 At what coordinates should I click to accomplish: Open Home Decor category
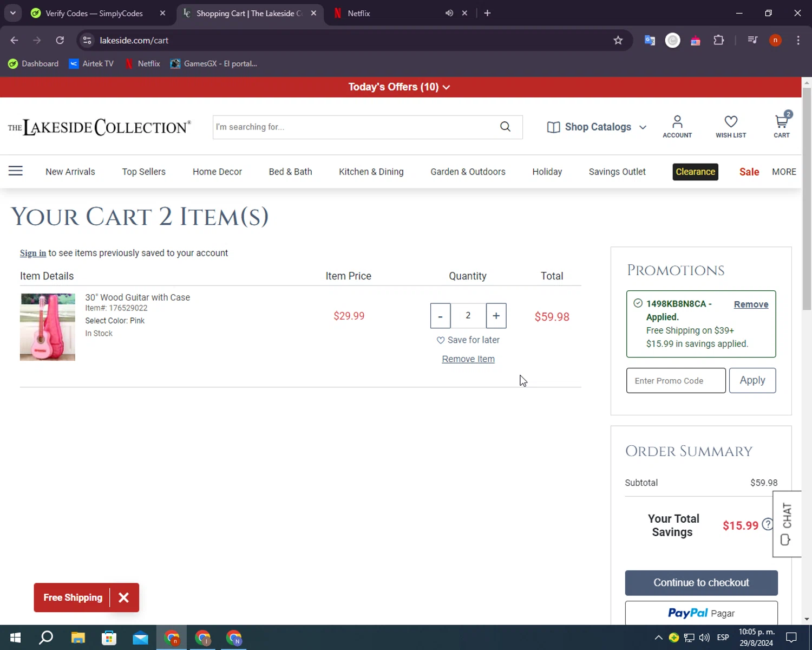pyautogui.click(x=217, y=172)
